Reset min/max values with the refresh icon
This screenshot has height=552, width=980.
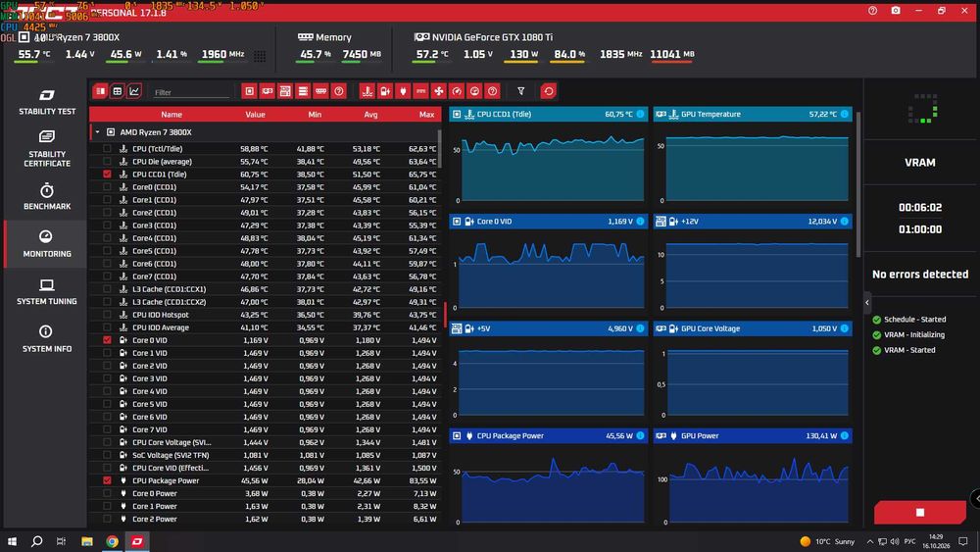[x=548, y=91]
